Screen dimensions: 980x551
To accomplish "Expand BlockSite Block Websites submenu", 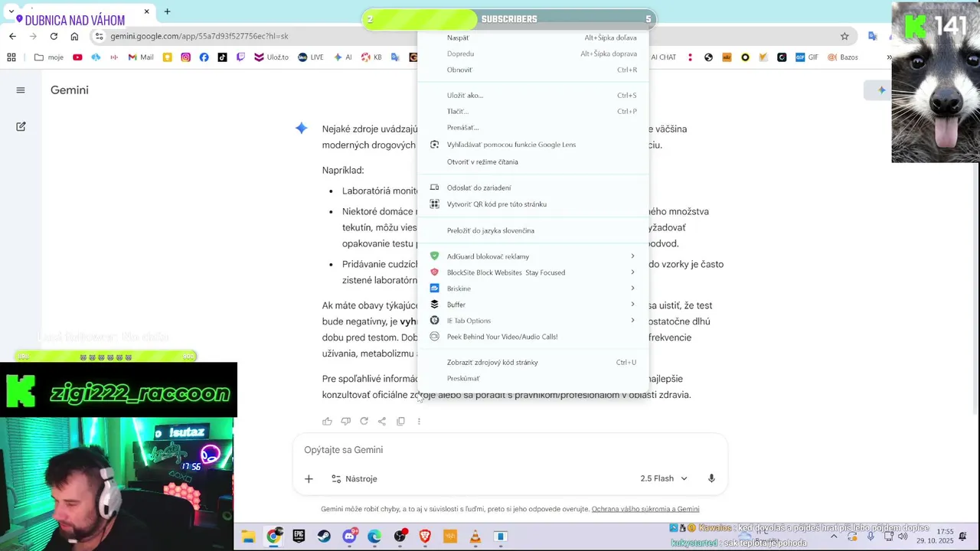I will [x=534, y=272].
